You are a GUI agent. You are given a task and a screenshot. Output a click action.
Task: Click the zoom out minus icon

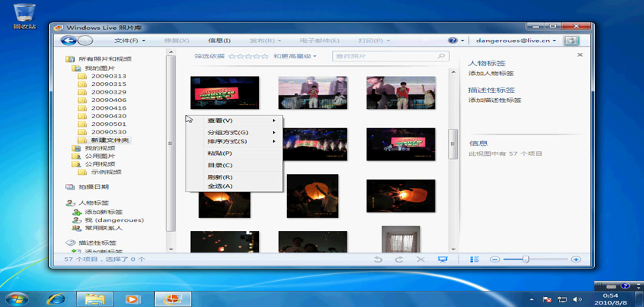coord(495,259)
